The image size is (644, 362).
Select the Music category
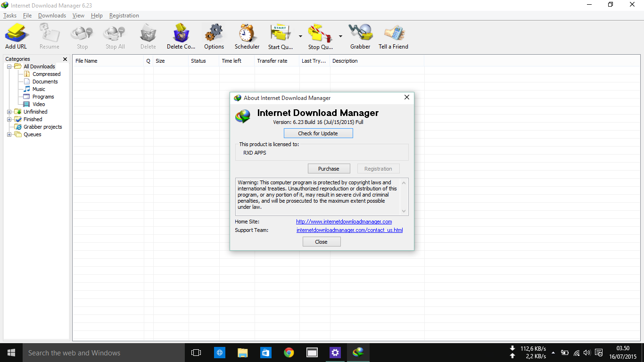tap(39, 89)
